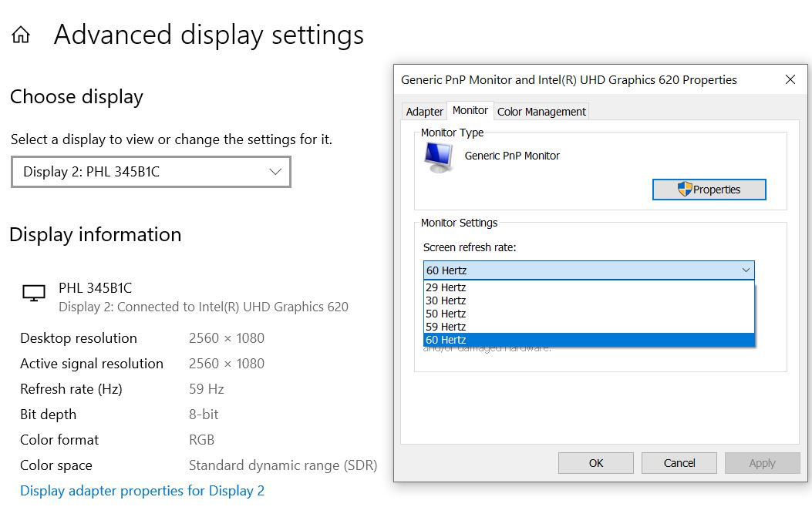Cancel the properties dialog
Viewport: 812px width, 517px height.
(679, 462)
